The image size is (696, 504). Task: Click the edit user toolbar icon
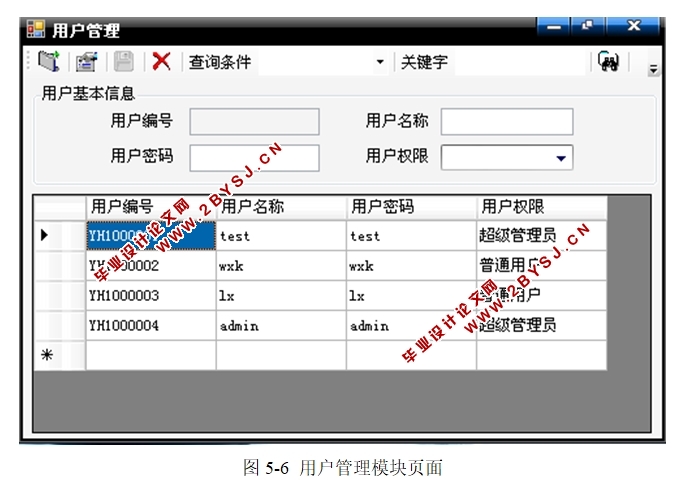[x=86, y=62]
